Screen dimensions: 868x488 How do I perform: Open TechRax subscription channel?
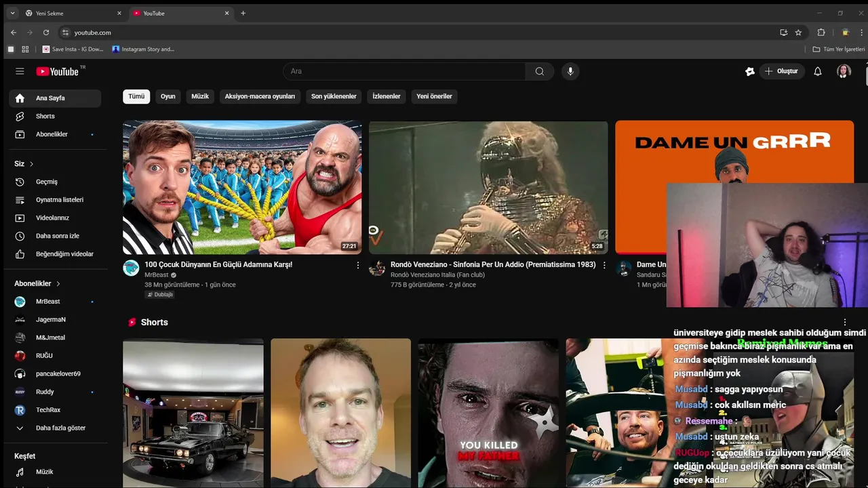(x=55, y=410)
